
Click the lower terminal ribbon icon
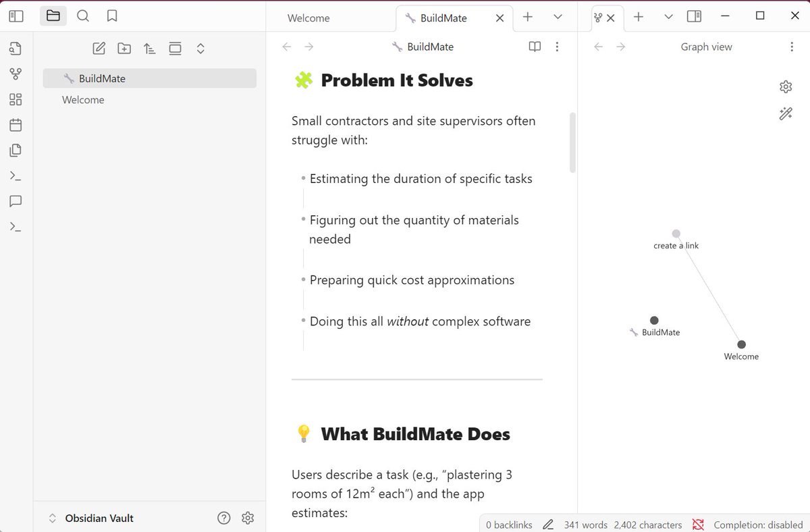click(16, 227)
